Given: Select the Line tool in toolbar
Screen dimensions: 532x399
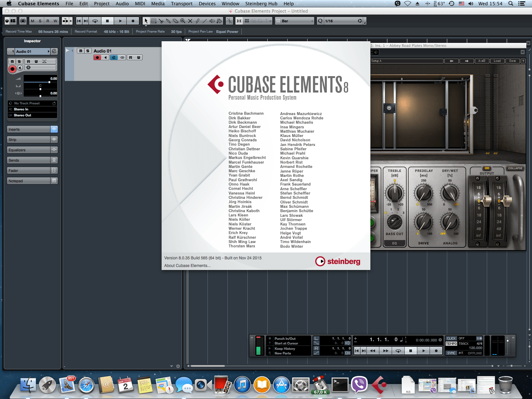Looking at the screenshot, I should [205, 21].
